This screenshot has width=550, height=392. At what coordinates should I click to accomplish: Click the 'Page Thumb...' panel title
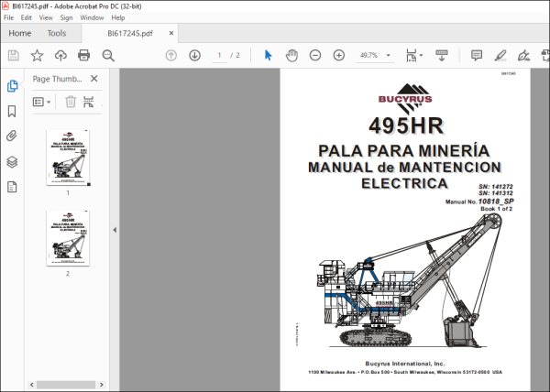tap(57, 79)
